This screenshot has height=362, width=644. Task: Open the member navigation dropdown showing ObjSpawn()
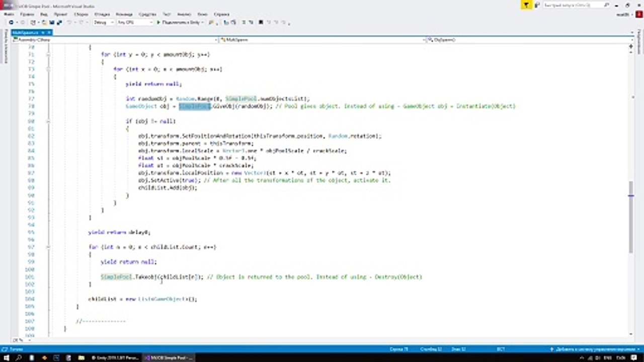coord(529,39)
